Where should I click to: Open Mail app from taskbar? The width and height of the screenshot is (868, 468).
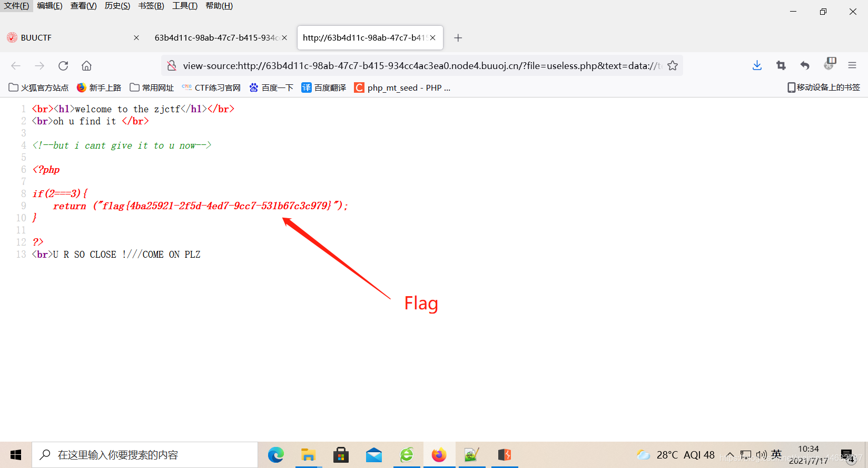tap(373, 455)
